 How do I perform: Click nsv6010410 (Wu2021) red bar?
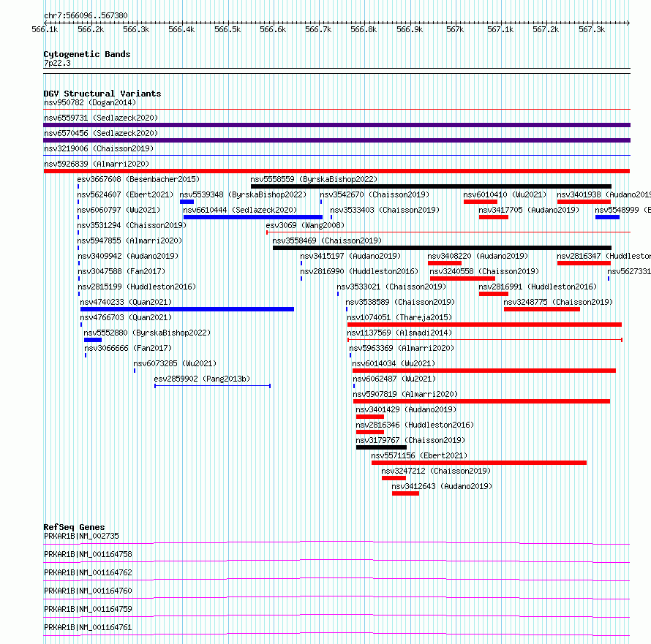(x=481, y=202)
